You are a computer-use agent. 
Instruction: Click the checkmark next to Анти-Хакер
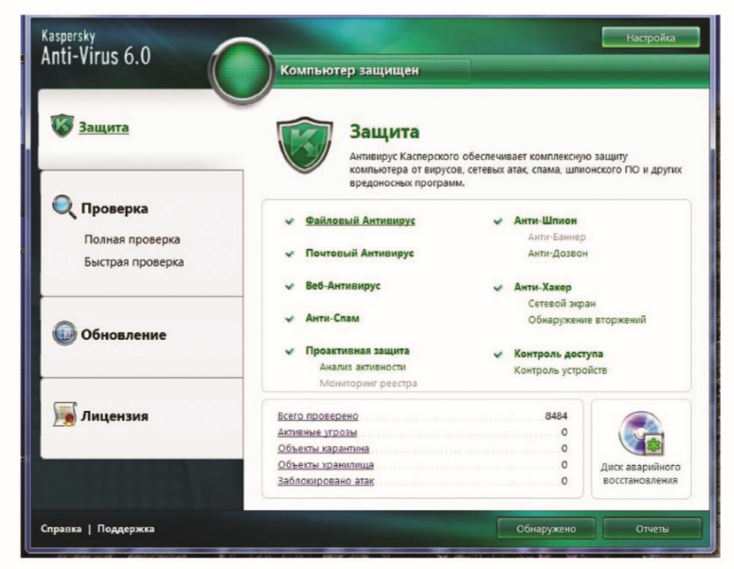[498, 288]
